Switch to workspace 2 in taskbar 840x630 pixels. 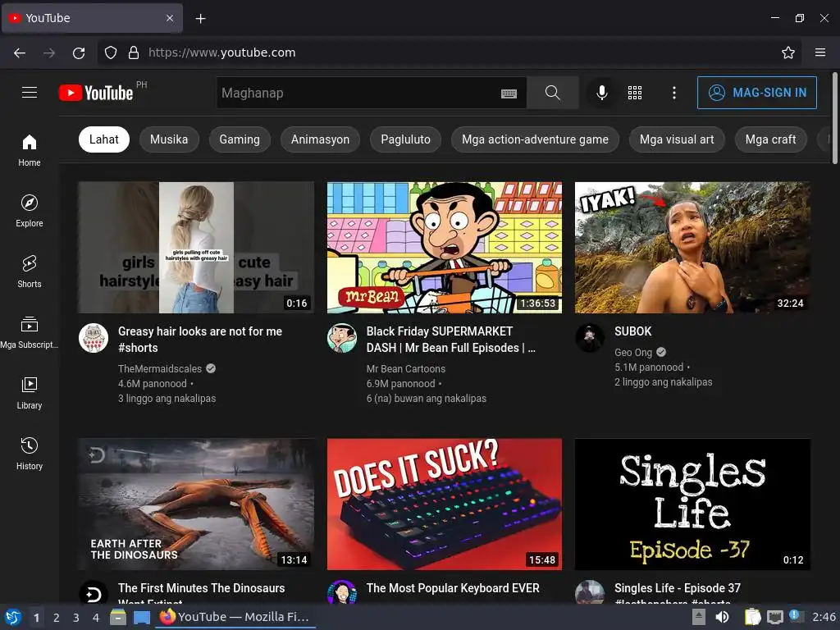[x=57, y=618]
